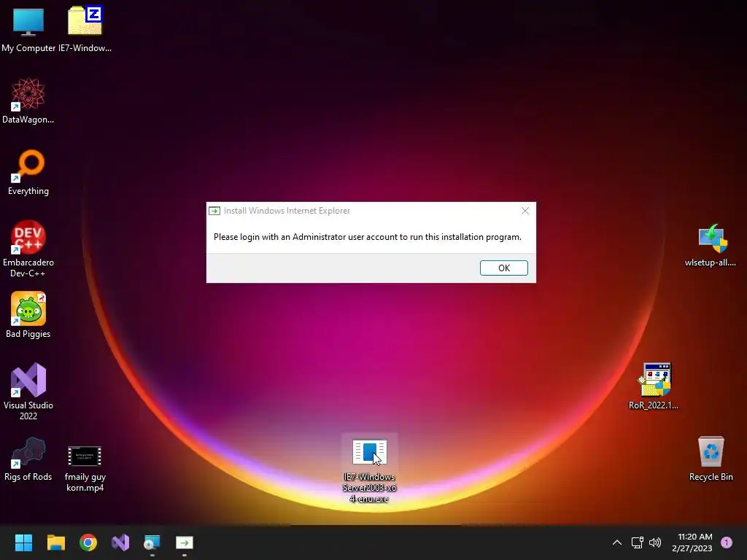
Task: Open the Windows Start menu
Action: [x=23, y=542]
